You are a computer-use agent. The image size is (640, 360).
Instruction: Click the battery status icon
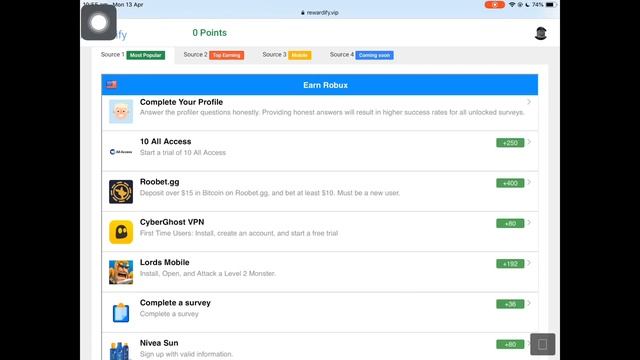pos(551,5)
